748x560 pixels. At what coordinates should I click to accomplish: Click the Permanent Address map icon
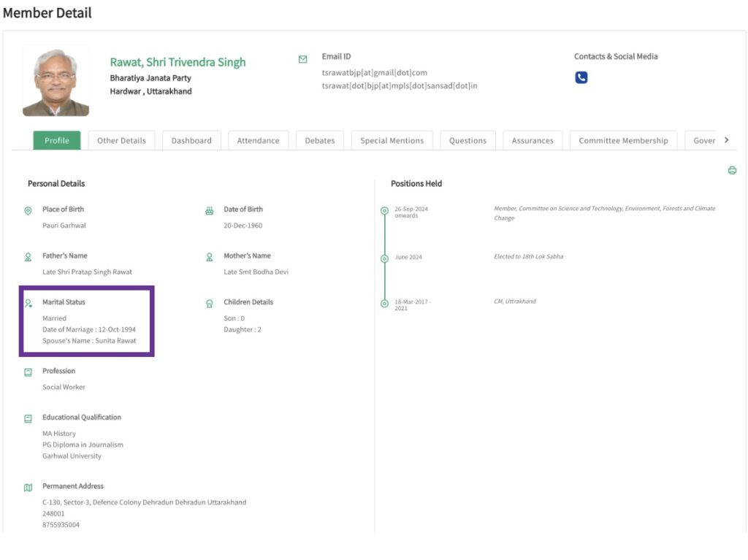tap(28, 487)
